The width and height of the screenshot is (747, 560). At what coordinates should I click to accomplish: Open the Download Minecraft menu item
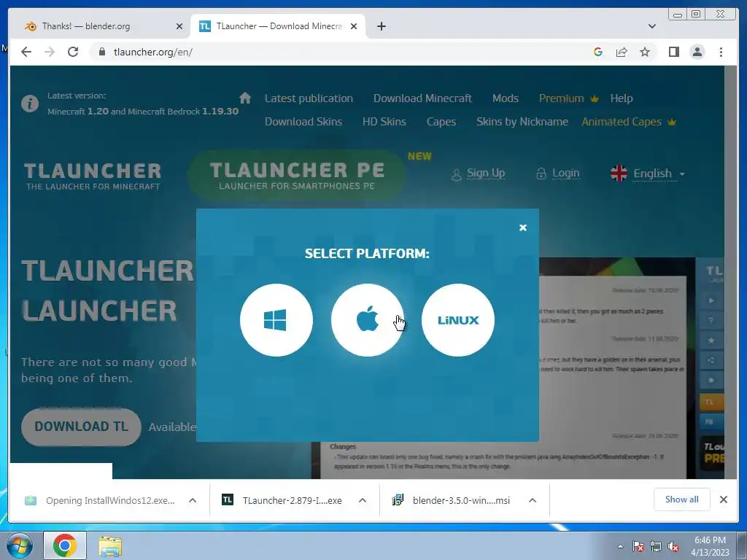[422, 98]
